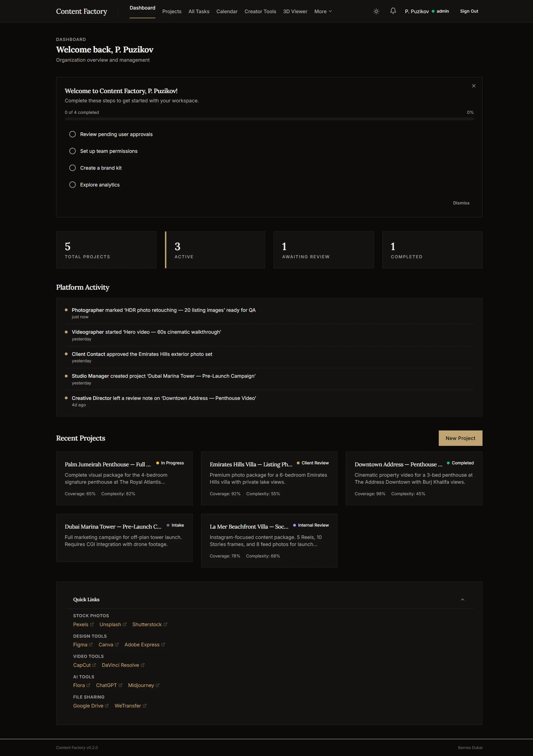
Task: Click the external-link icon beside WeTransfer
Action: pos(145,705)
